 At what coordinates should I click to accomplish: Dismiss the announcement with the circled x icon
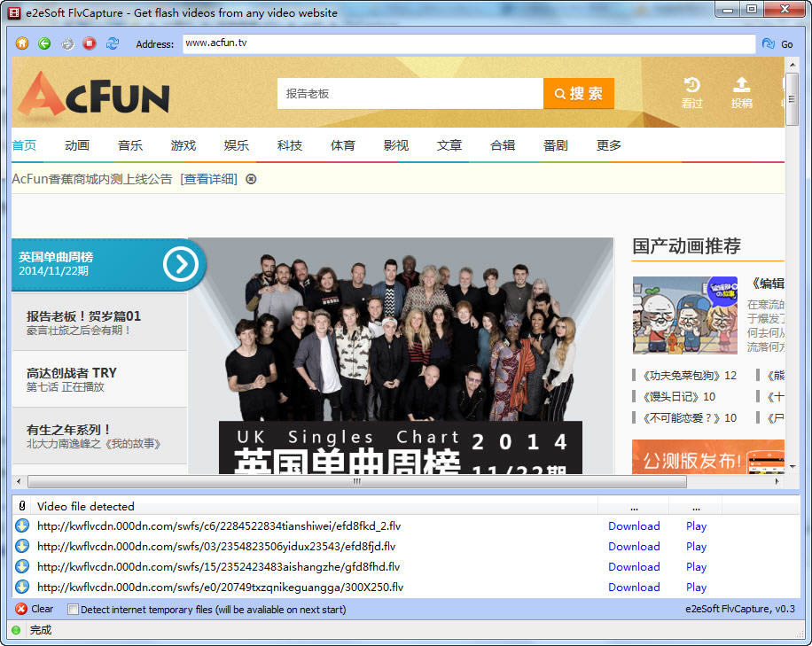[251, 179]
